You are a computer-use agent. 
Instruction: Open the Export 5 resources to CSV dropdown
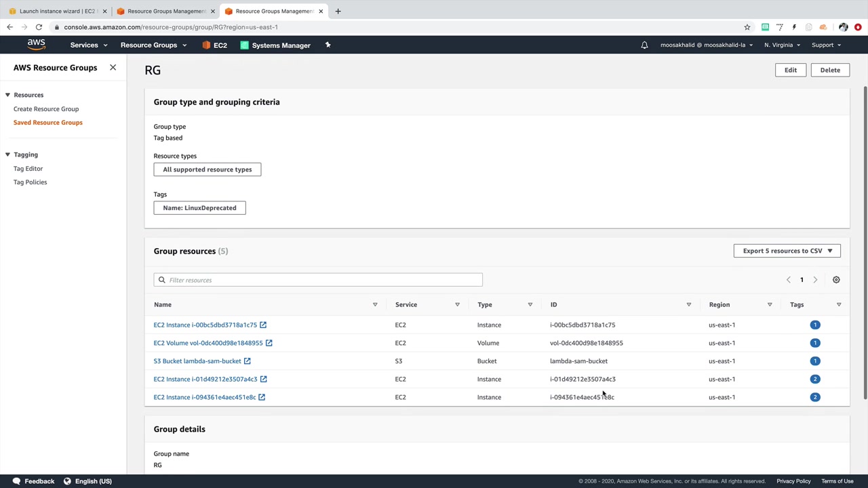787,251
